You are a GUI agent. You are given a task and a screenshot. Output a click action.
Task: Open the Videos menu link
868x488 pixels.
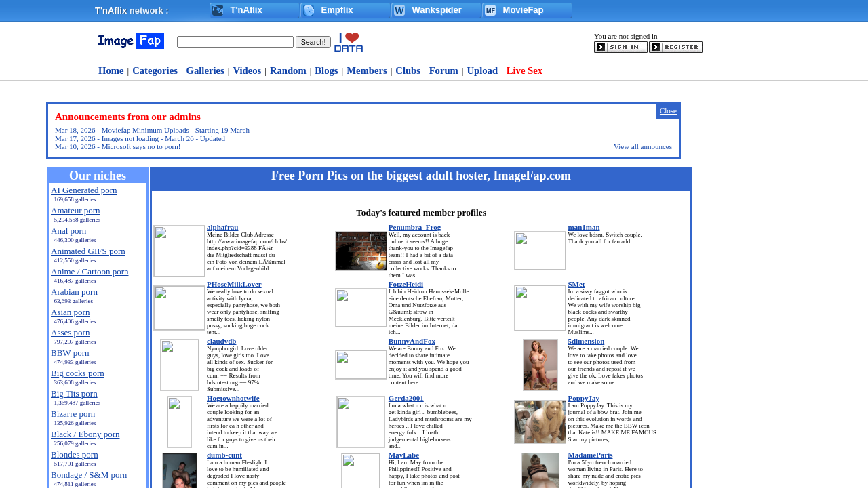(247, 70)
